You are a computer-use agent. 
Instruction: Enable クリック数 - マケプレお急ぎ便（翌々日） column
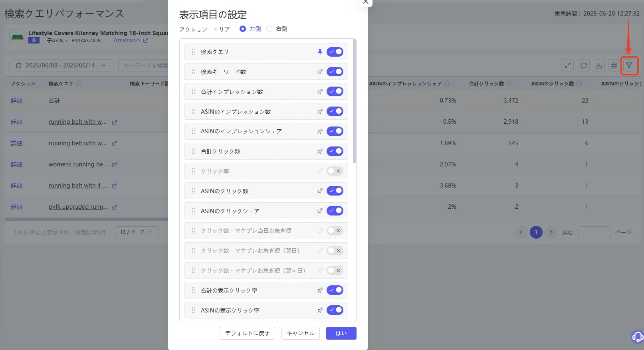(x=335, y=271)
